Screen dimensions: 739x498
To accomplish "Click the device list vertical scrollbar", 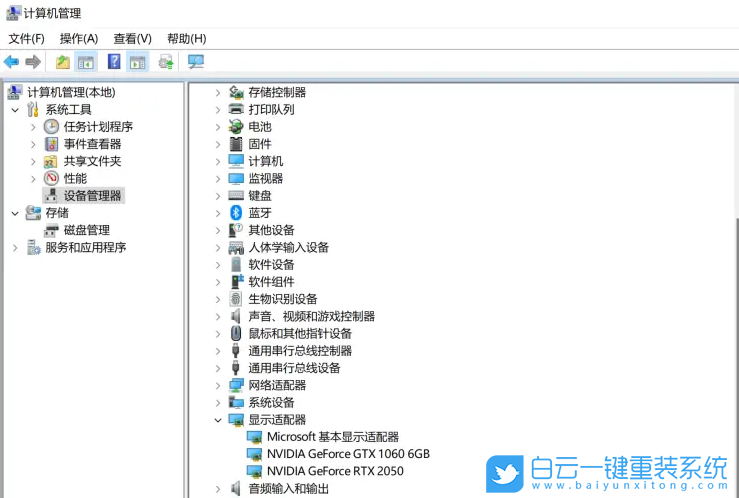I will click(737, 358).
